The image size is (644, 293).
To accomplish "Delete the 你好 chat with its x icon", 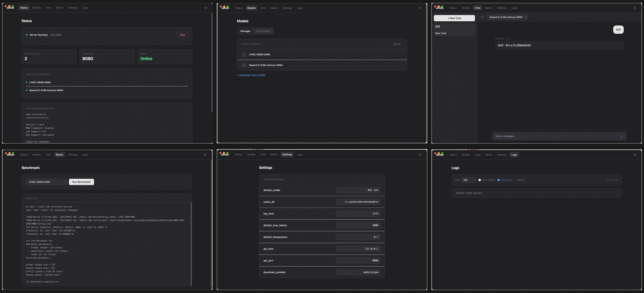I will (473, 27).
